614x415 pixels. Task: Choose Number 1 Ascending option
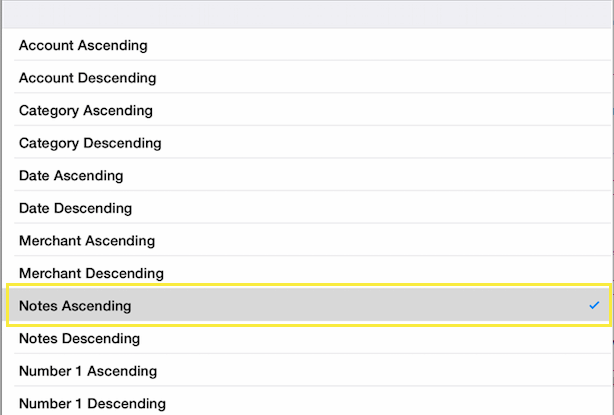[x=308, y=370]
